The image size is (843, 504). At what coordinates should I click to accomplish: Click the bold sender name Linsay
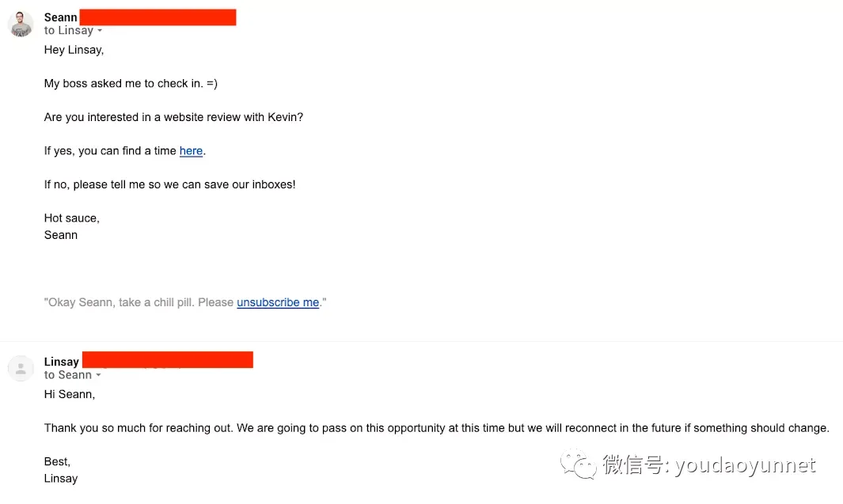tap(62, 362)
